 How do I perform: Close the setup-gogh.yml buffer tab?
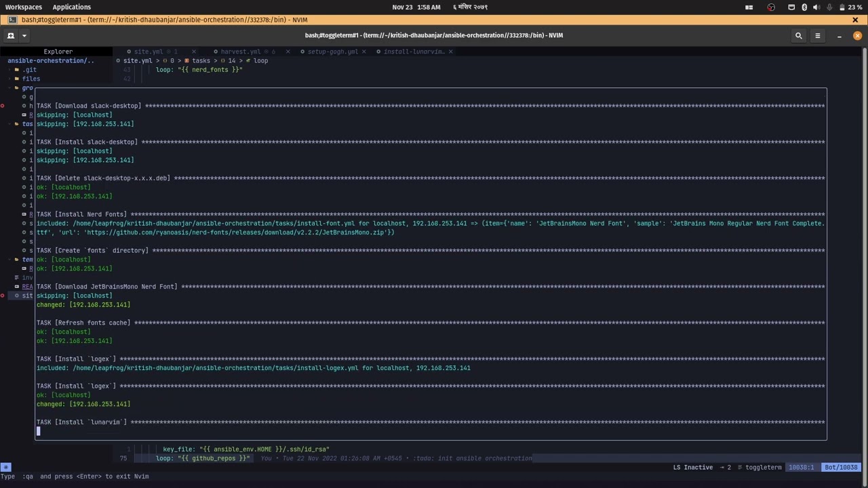[364, 52]
